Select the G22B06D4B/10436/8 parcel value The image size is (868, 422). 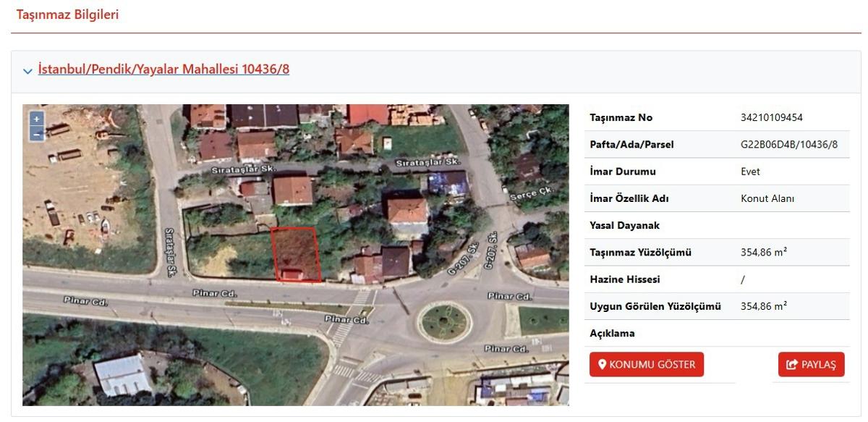click(x=788, y=144)
